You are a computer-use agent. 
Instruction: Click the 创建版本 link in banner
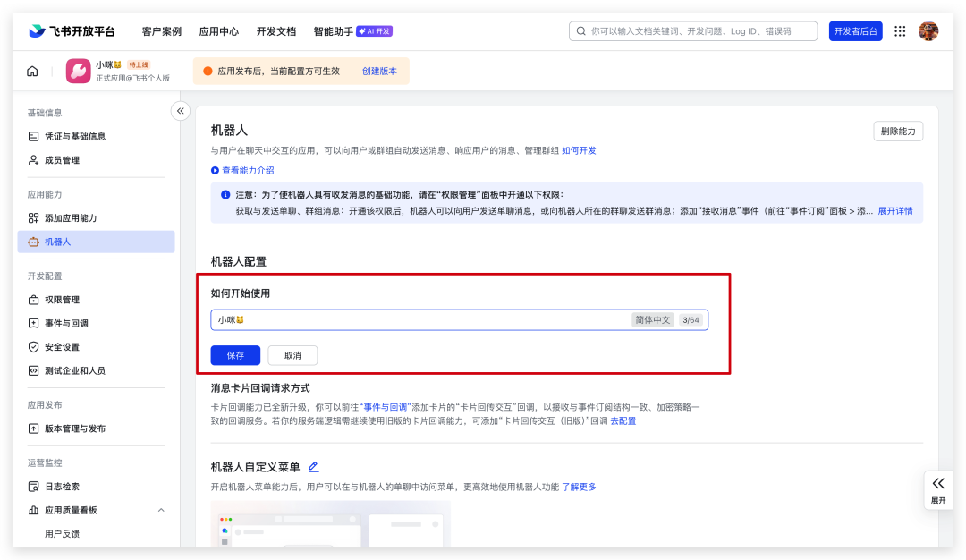[379, 72]
